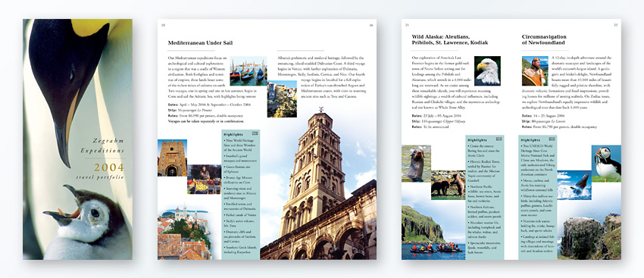Click page number 21
This screenshot has width=644, height=278.
tap(407, 26)
